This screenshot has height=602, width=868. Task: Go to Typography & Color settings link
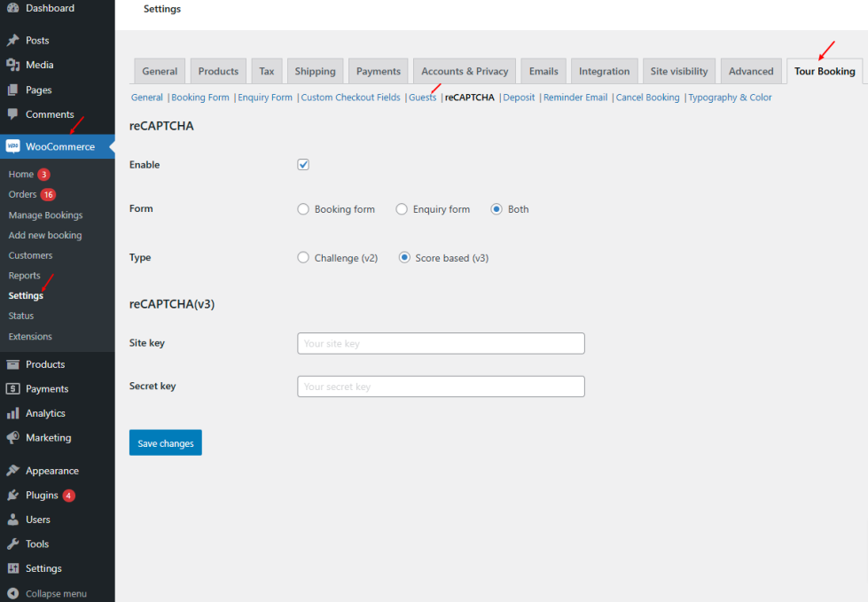[730, 98]
